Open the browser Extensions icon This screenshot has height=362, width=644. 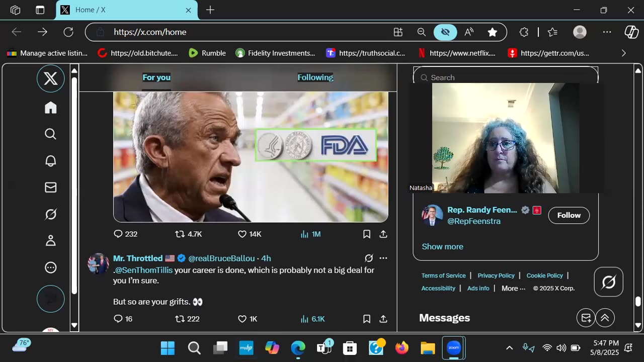click(x=524, y=32)
